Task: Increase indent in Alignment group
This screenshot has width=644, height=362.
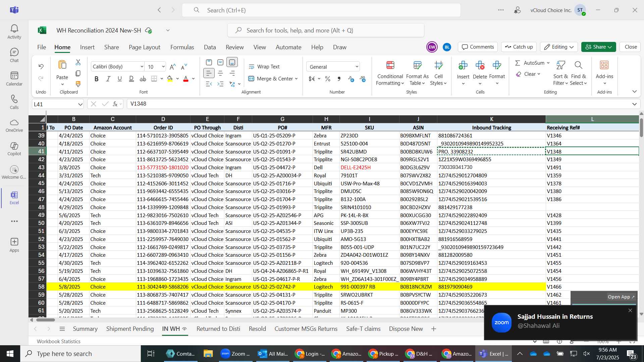Action: point(220,84)
